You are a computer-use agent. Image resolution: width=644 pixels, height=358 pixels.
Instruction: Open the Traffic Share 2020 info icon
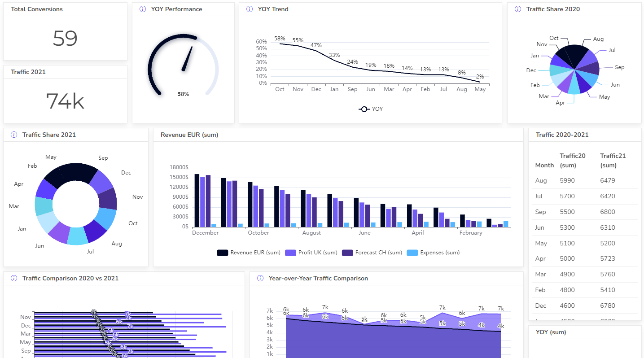[518, 9]
